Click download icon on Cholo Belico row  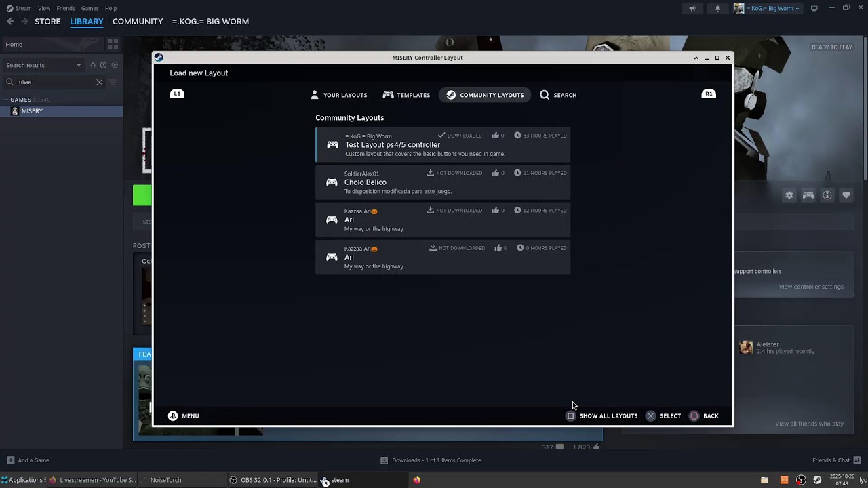(430, 173)
